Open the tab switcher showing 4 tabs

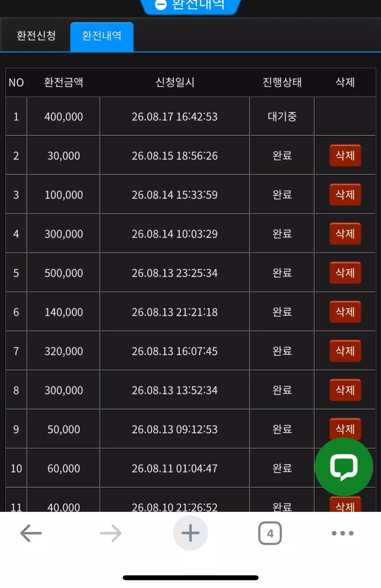click(270, 533)
